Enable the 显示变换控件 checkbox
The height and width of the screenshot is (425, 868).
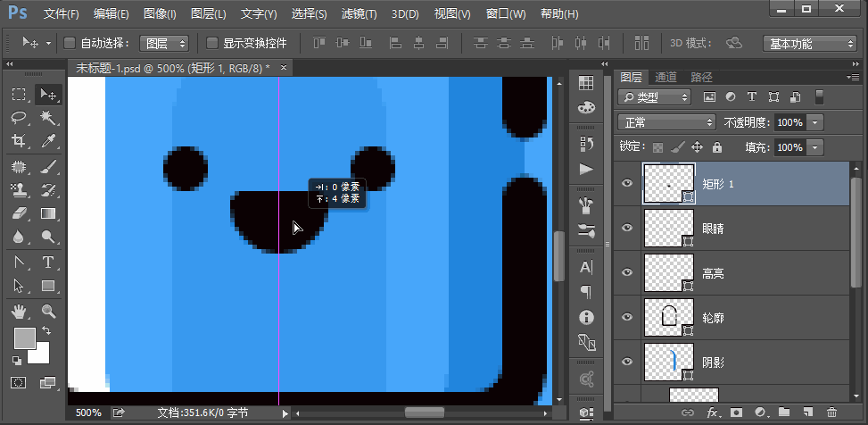pyautogui.click(x=212, y=43)
